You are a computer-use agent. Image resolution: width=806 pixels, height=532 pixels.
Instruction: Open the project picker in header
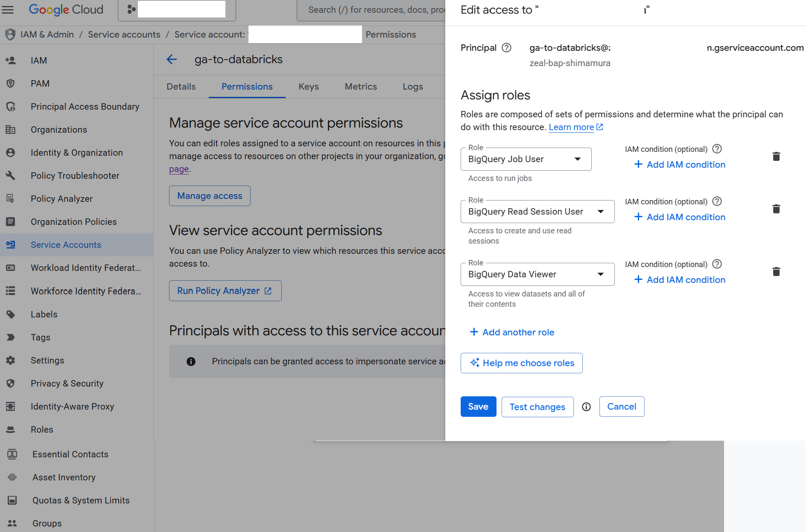coord(177,9)
